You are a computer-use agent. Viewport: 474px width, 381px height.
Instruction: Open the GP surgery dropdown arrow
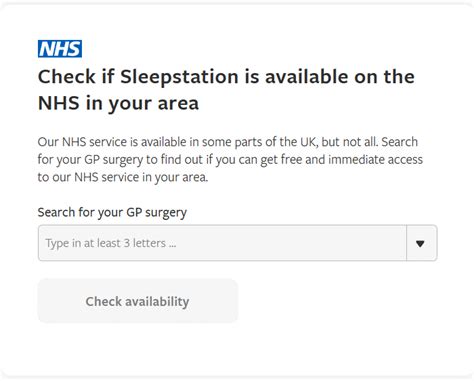[x=421, y=243]
